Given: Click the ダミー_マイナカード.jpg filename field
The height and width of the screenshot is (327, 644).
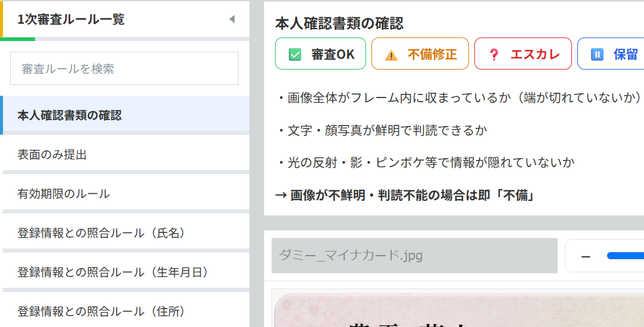Looking at the screenshot, I should pyautogui.click(x=414, y=256).
